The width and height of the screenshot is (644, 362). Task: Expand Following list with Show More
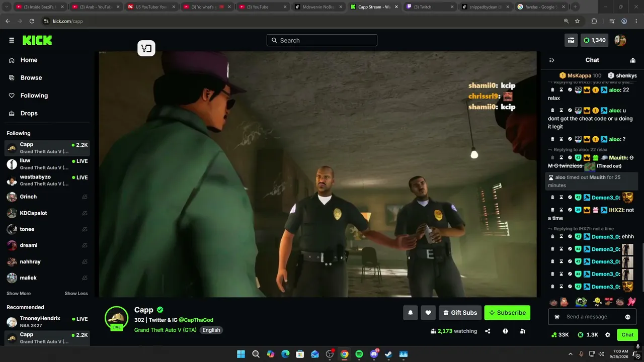(19, 294)
